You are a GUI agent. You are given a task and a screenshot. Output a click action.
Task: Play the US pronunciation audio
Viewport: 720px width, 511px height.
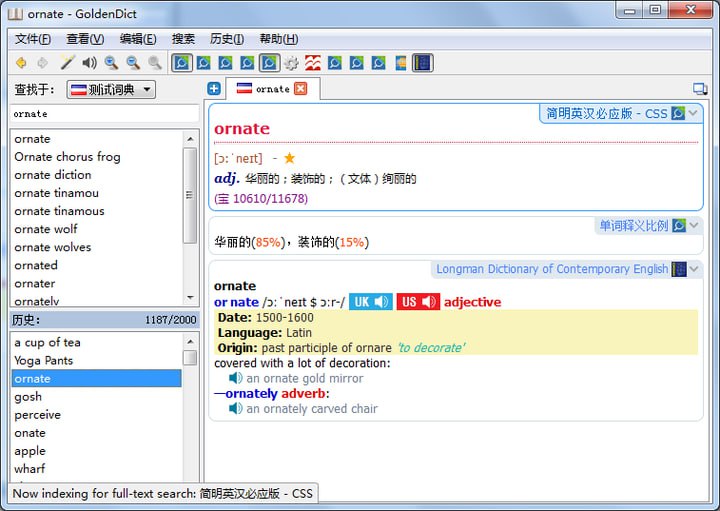[x=418, y=302]
